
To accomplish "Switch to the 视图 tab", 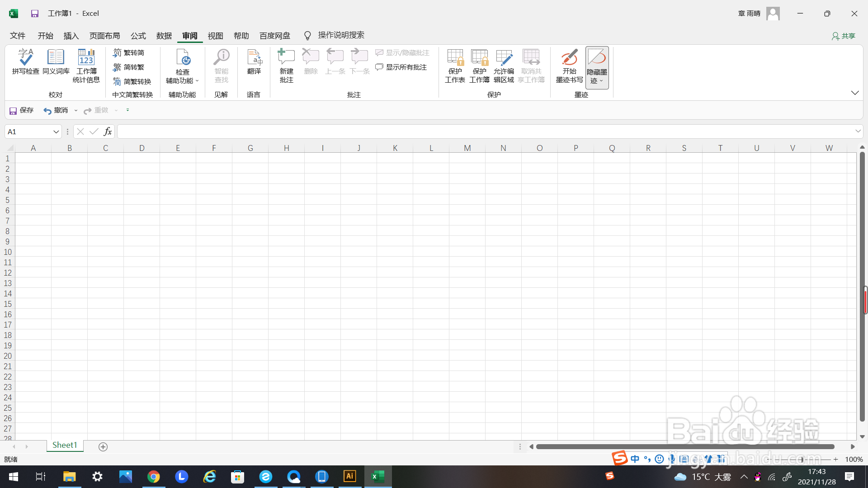I will click(x=215, y=36).
